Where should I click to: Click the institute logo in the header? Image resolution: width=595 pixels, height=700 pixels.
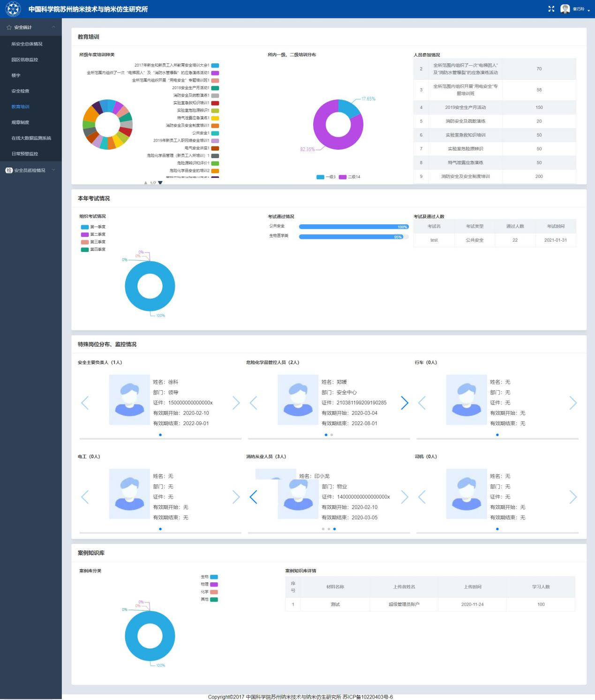point(13,9)
